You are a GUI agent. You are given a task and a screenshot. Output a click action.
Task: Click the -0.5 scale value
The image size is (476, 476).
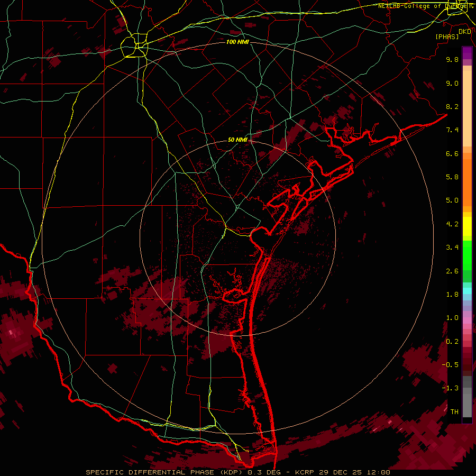[x=450, y=365]
